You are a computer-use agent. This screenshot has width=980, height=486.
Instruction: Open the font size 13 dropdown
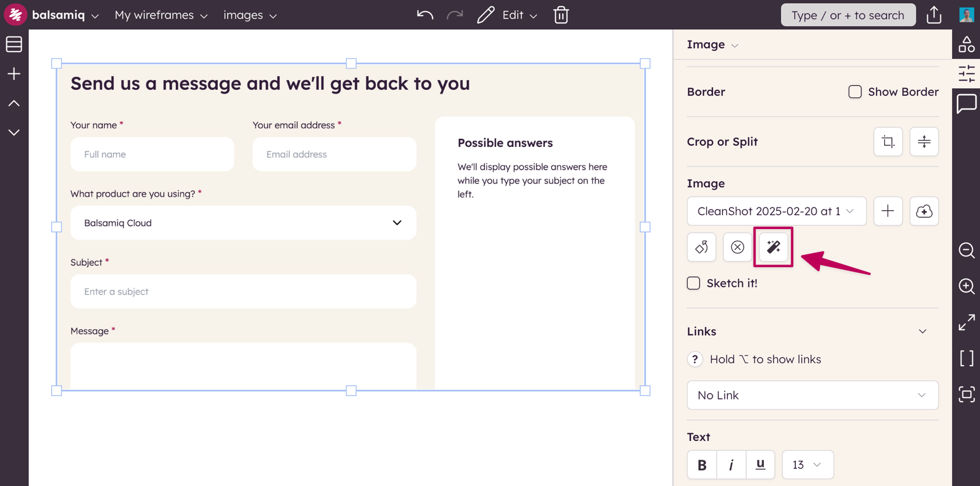pyautogui.click(x=807, y=465)
